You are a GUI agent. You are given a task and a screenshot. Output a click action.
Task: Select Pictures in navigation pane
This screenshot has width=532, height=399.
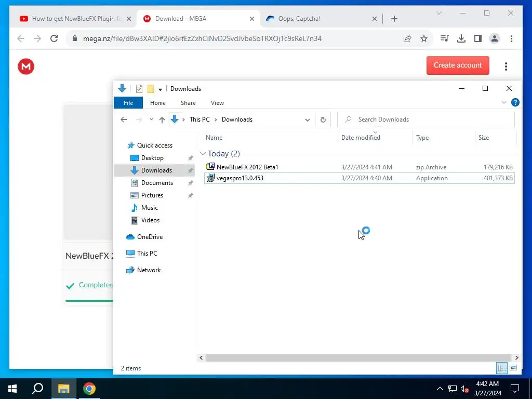(152, 195)
